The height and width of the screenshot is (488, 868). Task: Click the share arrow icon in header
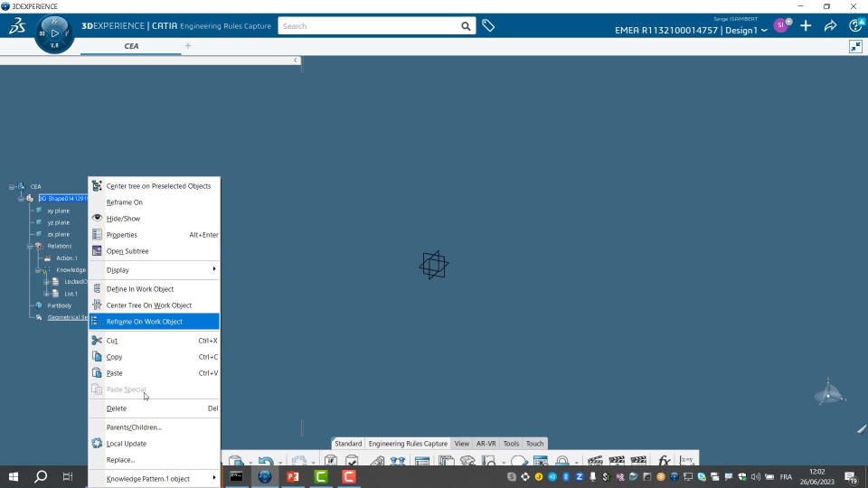pyautogui.click(x=830, y=25)
